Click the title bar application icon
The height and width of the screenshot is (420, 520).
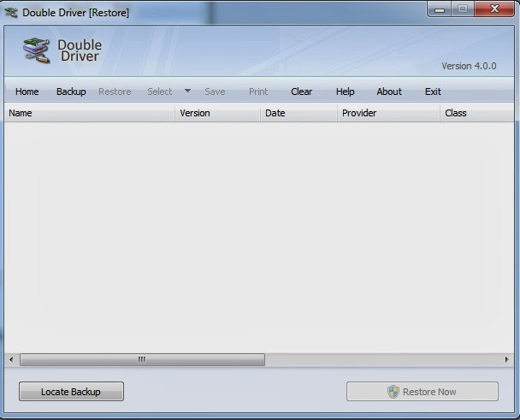click(x=11, y=13)
